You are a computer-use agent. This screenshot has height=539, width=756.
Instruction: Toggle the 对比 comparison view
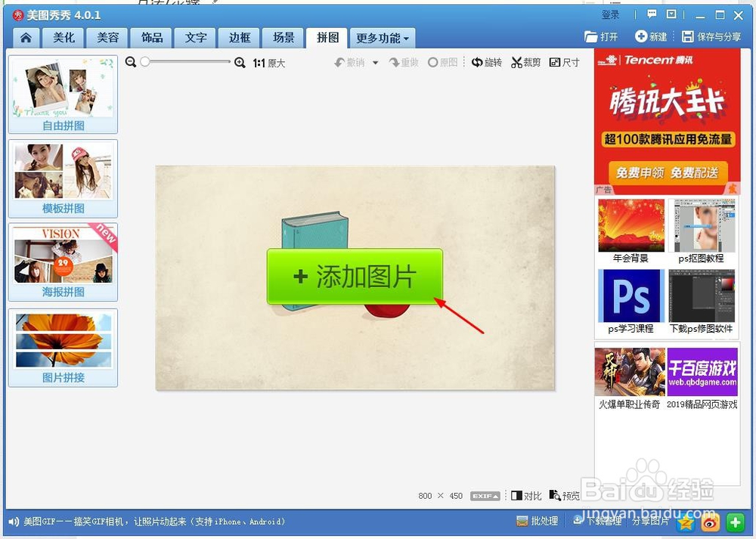526,496
